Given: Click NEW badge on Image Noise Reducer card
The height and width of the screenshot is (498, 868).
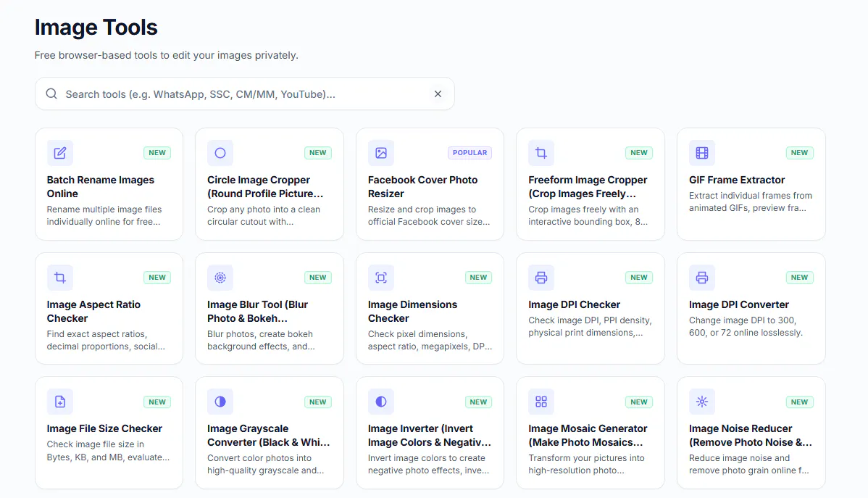Looking at the screenshot, I should (799, 402).
